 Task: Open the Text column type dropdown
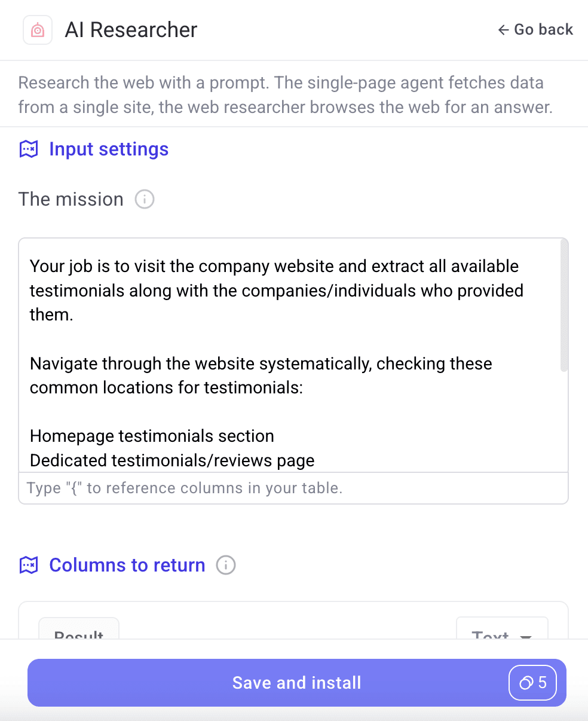502,635
